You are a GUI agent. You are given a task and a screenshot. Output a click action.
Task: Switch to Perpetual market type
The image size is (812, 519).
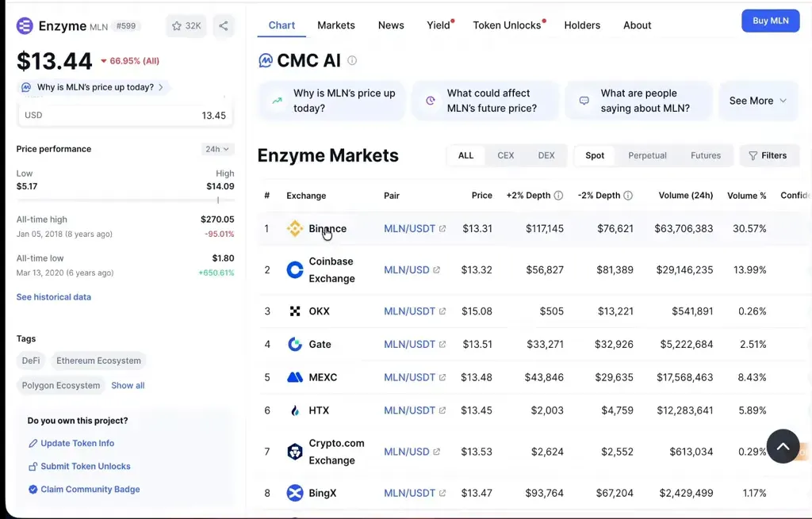pos(647,155)
